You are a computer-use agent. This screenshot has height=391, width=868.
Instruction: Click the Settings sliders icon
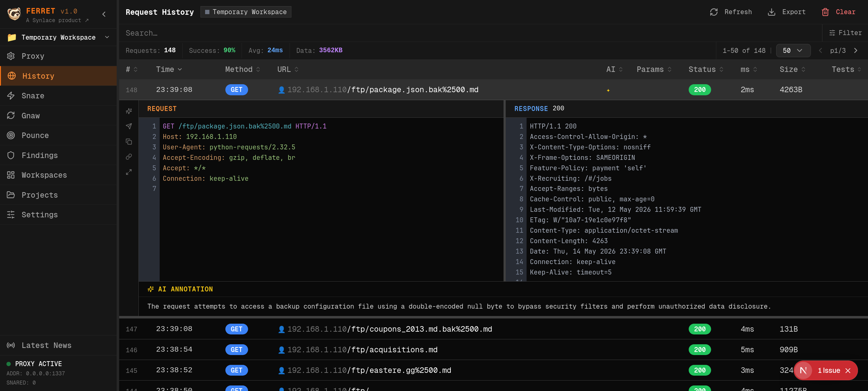tap(11, 215)
